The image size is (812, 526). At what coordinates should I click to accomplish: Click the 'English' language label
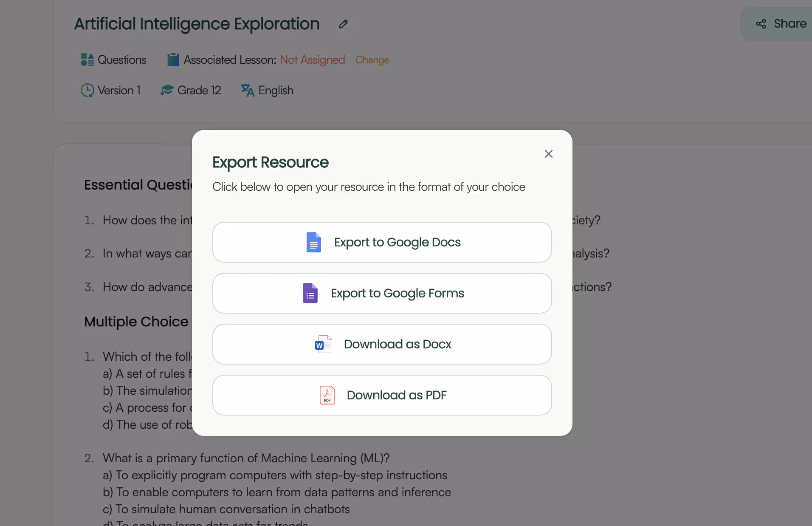(x=276, y=90)
